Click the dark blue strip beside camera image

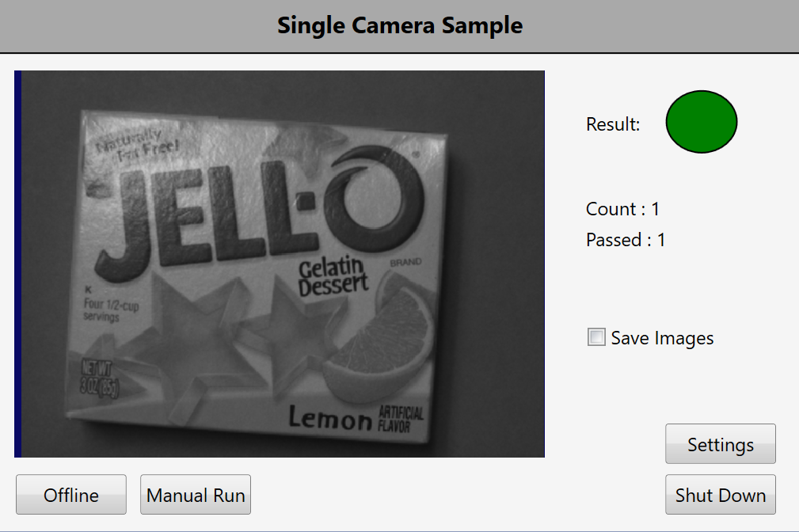pos(17,264)
